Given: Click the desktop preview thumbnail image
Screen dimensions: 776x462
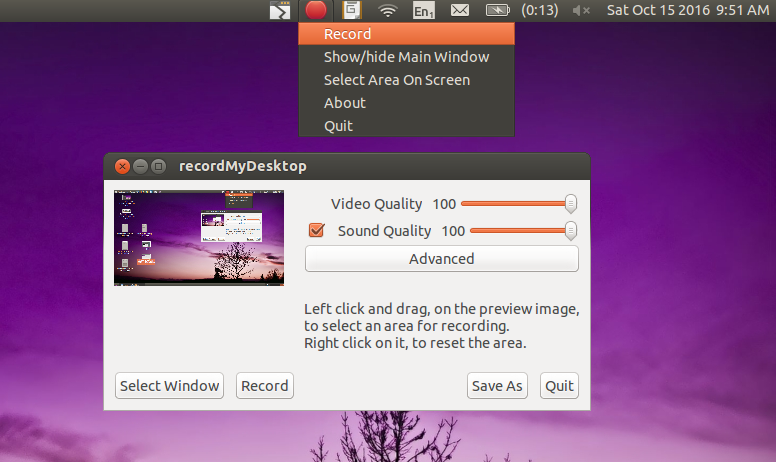Looking at the screenshot, I should point(199,238).
